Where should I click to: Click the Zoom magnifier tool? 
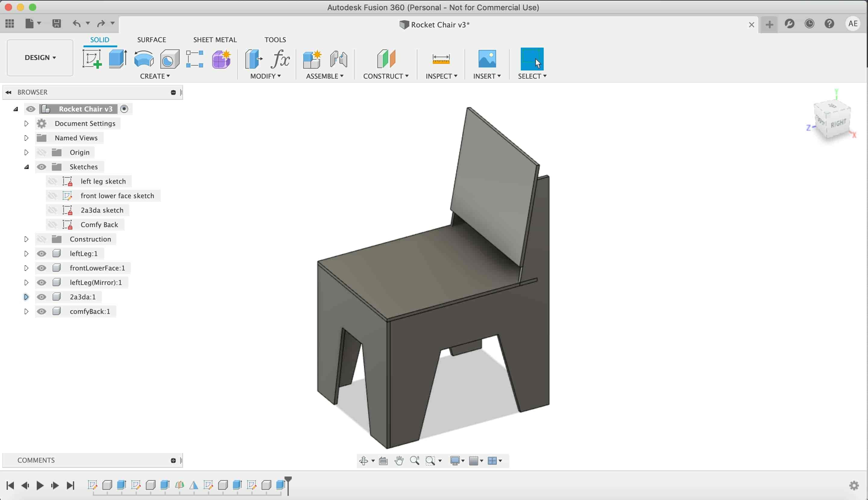pos(415,461)
